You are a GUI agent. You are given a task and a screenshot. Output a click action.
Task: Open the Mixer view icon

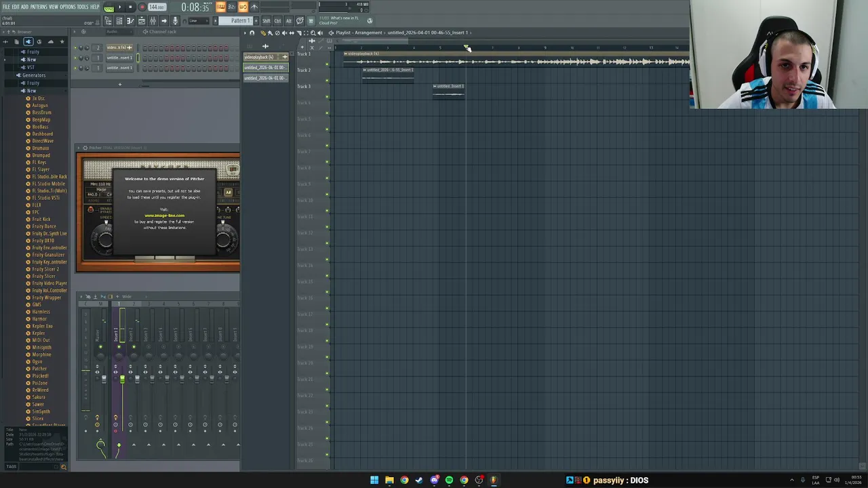[153, 21]
